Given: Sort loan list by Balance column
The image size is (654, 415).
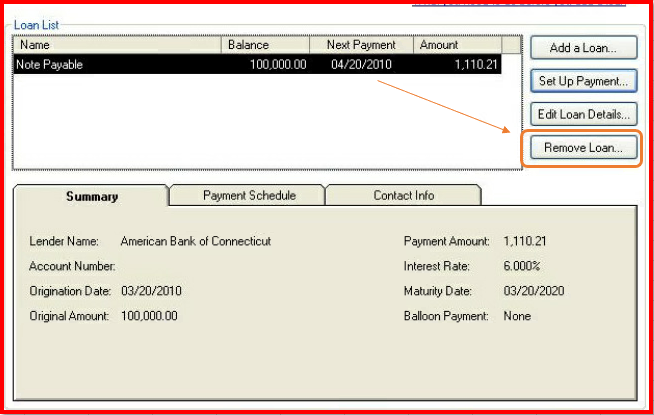Looking at the screenshot, I should pos(265,45).
